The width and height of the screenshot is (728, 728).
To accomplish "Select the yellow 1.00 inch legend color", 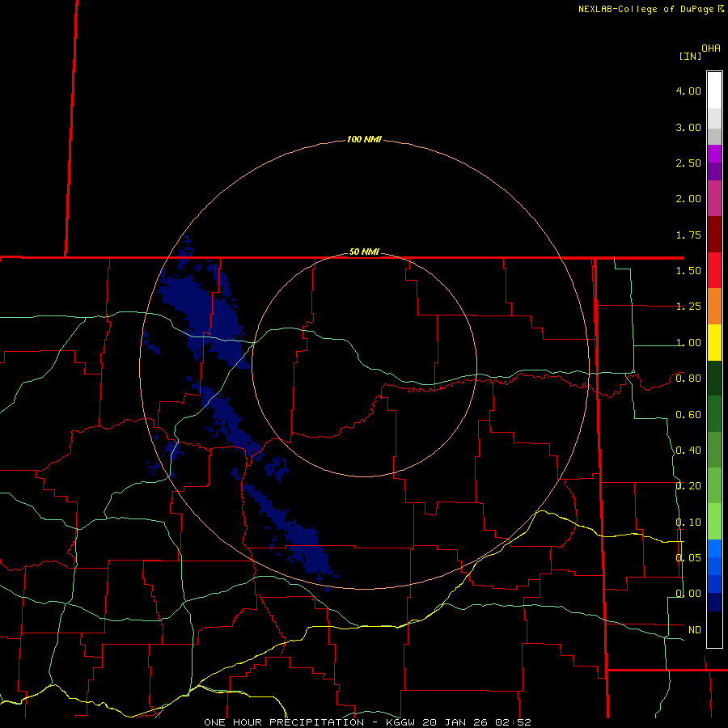I will coord(714,342).
